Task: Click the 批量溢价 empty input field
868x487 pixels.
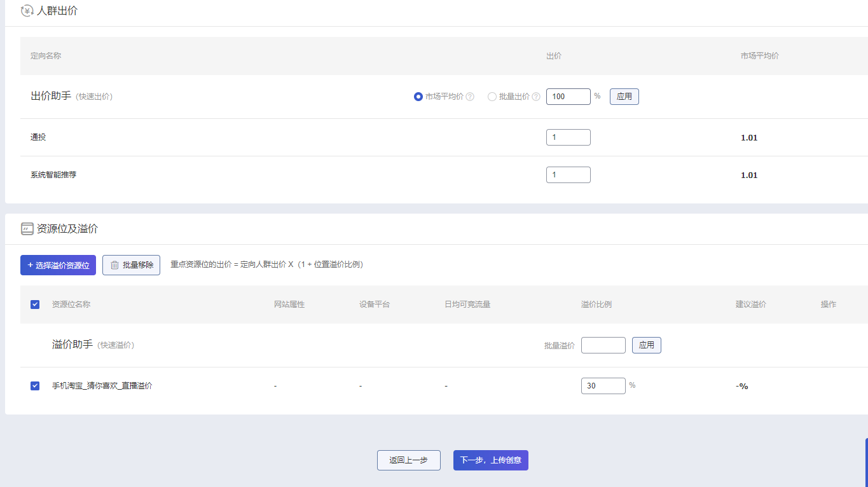Action: tap(603, 345)
